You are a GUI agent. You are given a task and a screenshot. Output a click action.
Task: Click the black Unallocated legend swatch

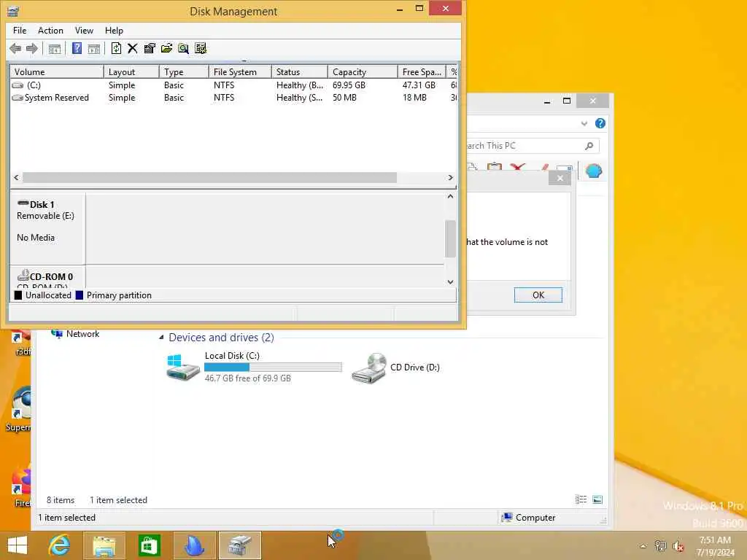coord(18,295)
